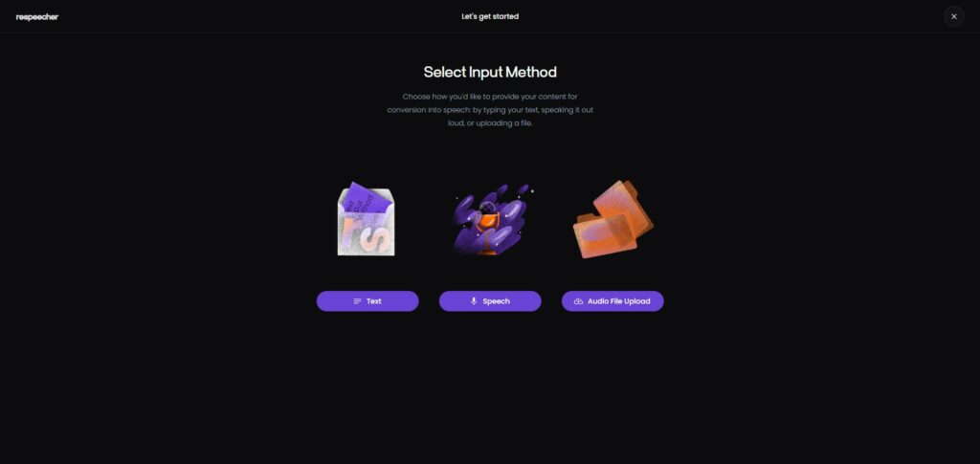Click the input method description paragraph
This screenshot has height=464, width=980.
(x=490, y=110)
